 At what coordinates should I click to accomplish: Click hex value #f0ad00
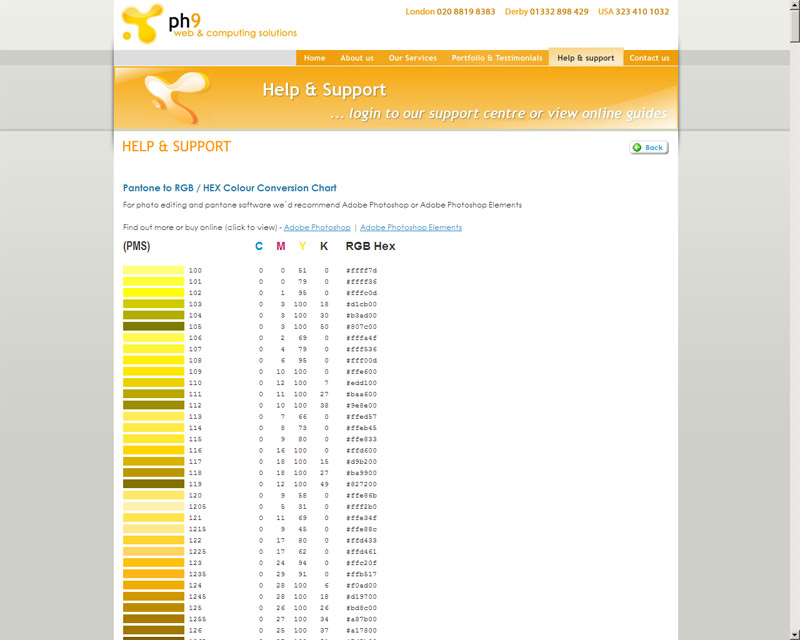(x=361, y=585)
